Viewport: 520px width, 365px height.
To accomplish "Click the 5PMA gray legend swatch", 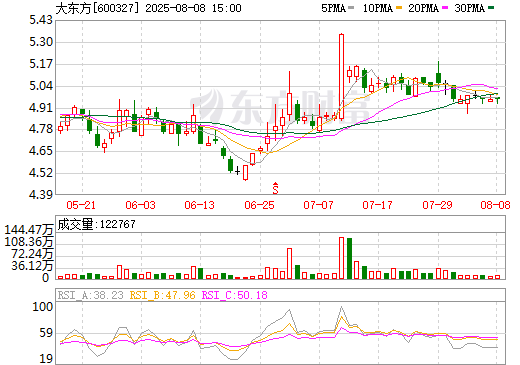I will [351, 8].
